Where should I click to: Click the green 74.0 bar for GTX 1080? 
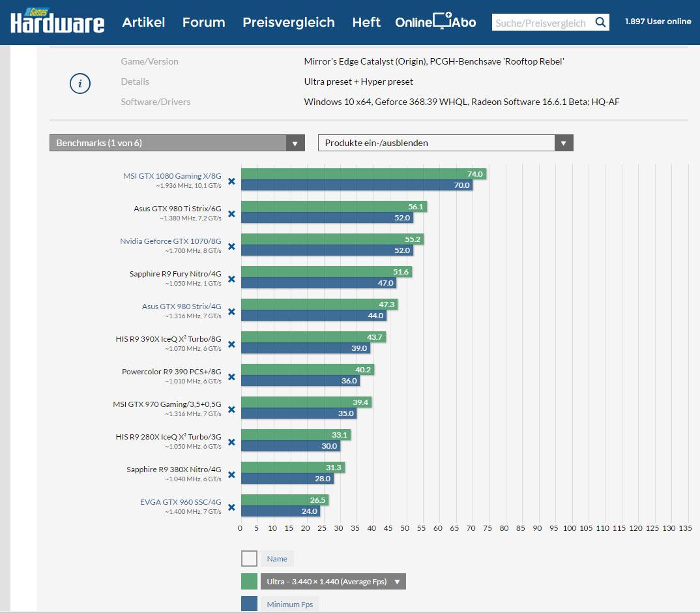tap(364, 174)
